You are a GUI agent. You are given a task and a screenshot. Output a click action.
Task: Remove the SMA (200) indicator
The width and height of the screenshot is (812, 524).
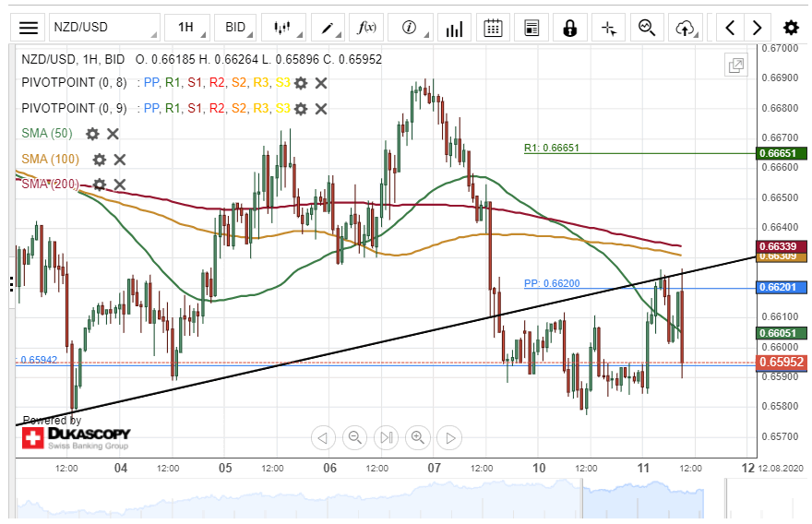click(x=120, y=185)
